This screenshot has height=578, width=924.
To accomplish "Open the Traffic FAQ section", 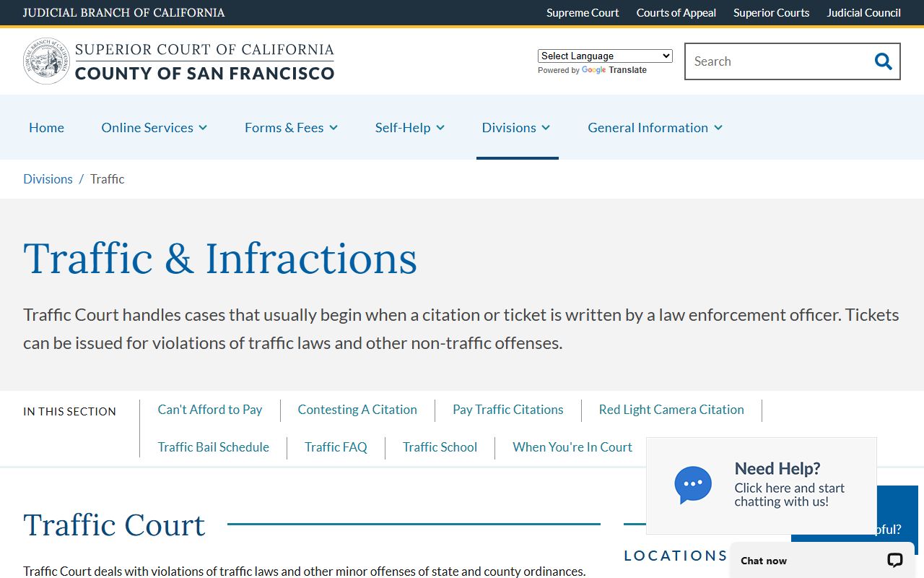I will [336, 447].
